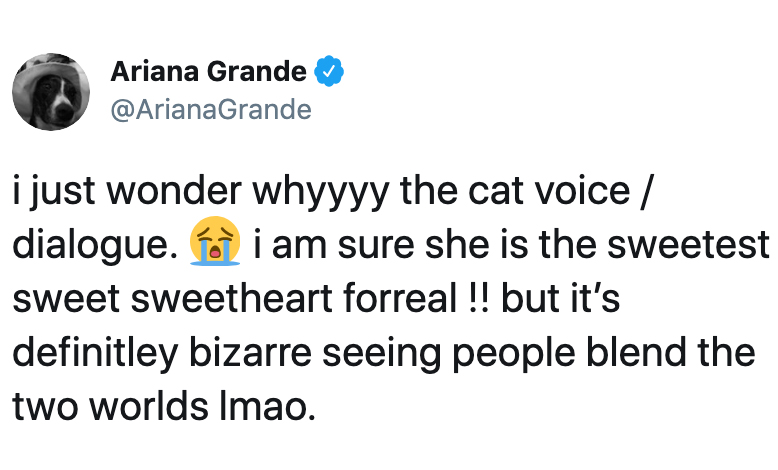The height and width of the screenshot is (470, 778).
Task: Click the word "whyyyy" in the tweet
Action: tap(321, 193)
